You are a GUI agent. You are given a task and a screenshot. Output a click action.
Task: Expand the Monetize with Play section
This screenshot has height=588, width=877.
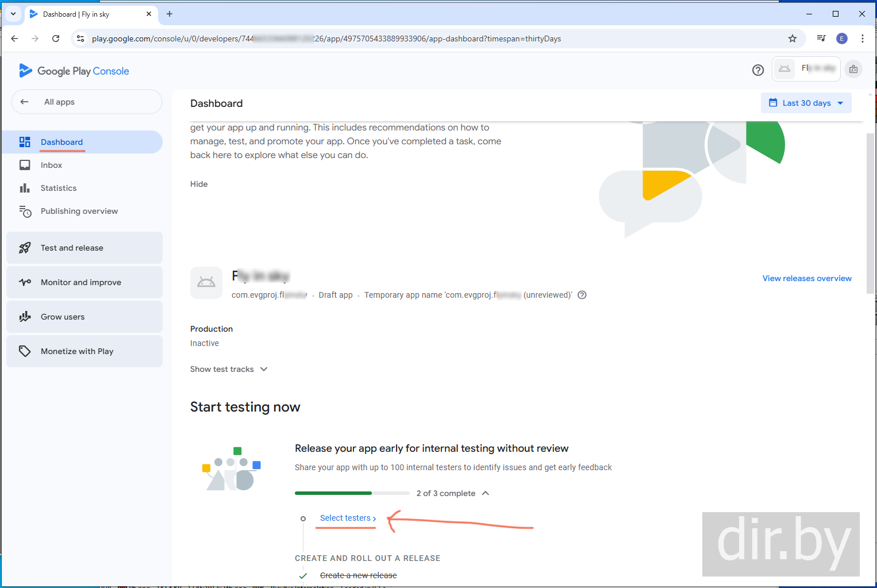(84, 351)
